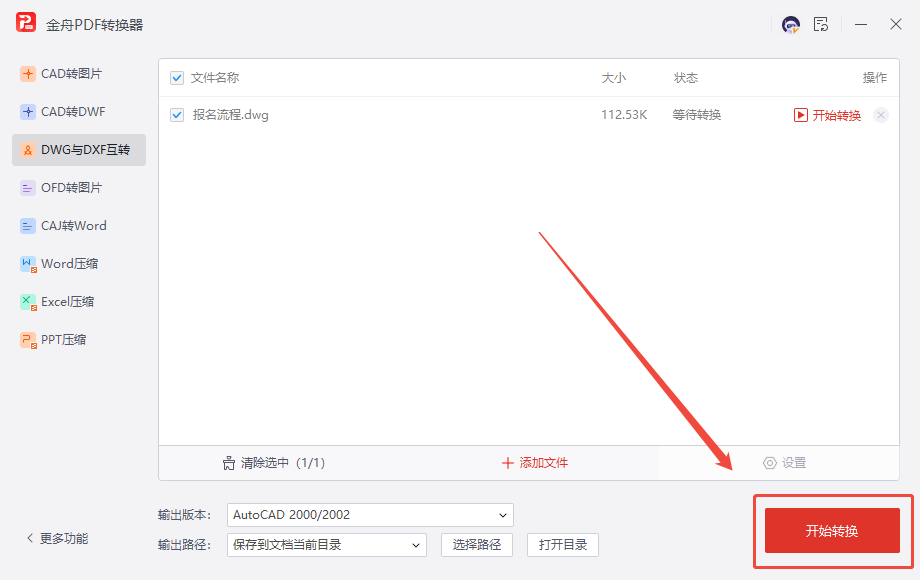The width and height of the screenshot is (920, 580).
Task: Uncheck the 报名流程.dwg file checkbox
Action: pyautogui.click(x=177, y=115)
